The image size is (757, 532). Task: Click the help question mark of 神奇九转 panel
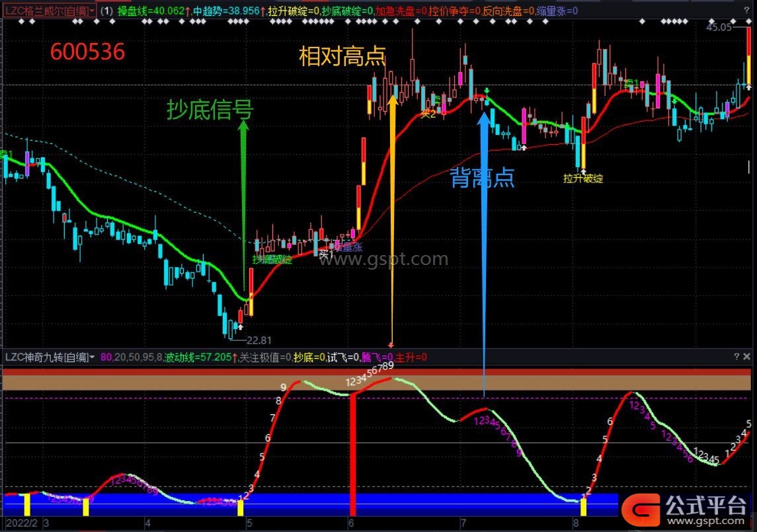pos(737,356)
